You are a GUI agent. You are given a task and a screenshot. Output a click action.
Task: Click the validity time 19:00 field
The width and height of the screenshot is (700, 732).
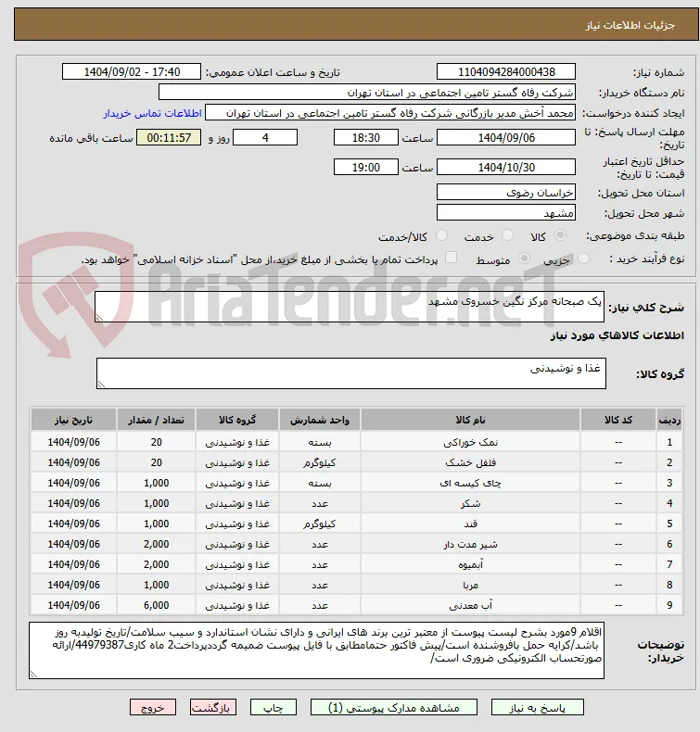[x=365, y=167]
